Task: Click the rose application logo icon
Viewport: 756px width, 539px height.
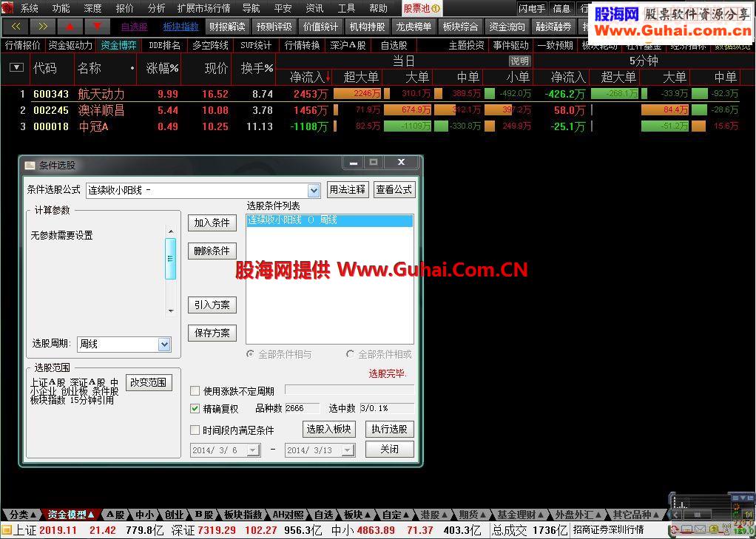Action: (7, 8)
